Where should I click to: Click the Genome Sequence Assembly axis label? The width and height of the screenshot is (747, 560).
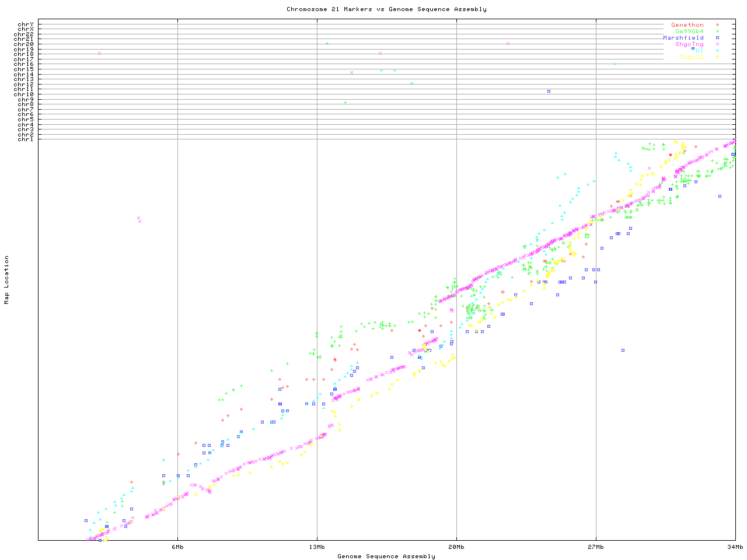tap(386, 556)
